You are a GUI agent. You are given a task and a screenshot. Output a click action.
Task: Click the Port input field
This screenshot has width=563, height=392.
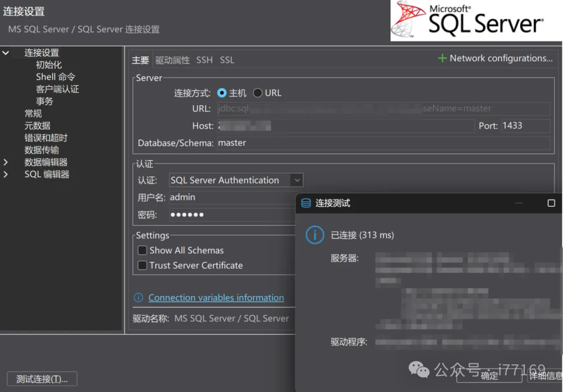525,126
